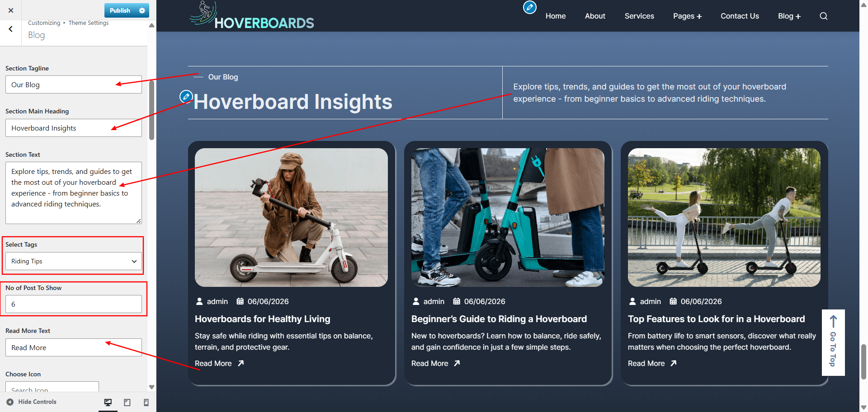The image size is (868, 412).
Task: Go back using the left chevron arrow
Action: [10, 29]
